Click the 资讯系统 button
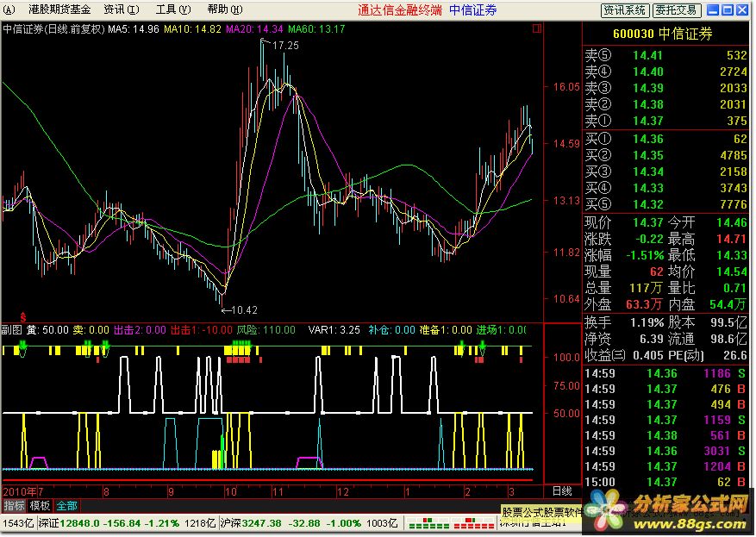The height and width of the screenshot is (537, 756). coord(625,10)
